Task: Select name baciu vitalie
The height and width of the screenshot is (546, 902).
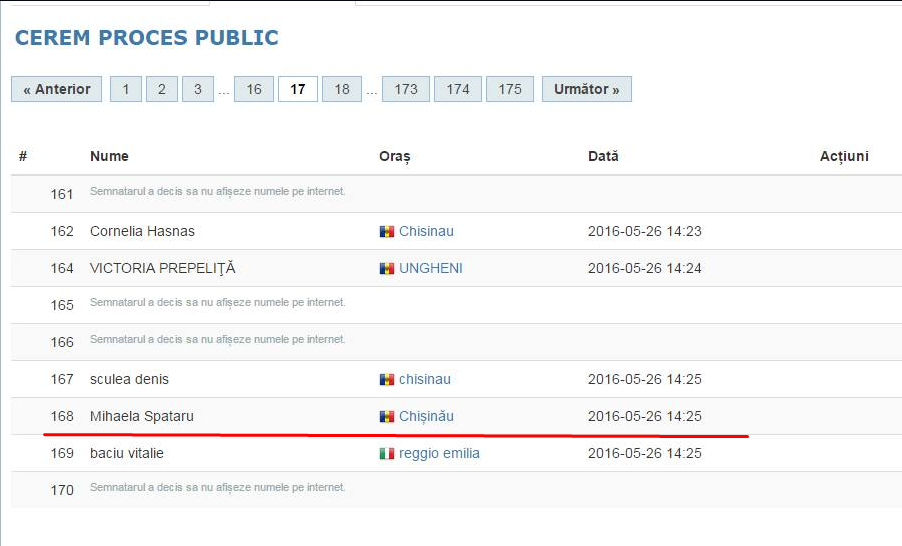Action: click(127, 453)
